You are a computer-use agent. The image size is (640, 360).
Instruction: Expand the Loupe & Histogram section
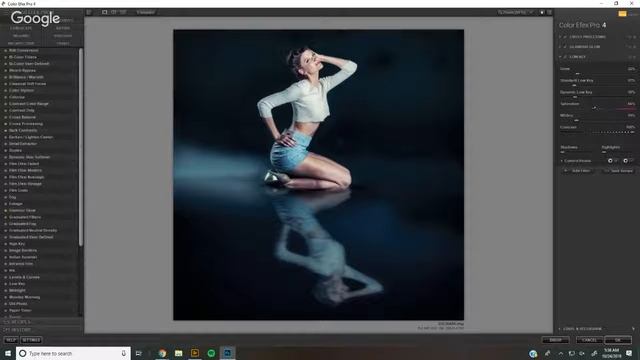[560, 329]
